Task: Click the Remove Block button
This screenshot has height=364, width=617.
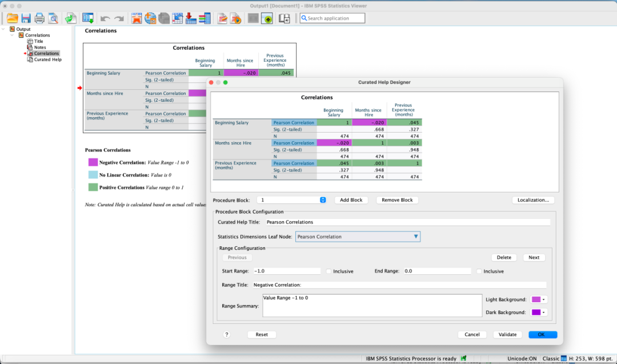Action: click(397, 200)
